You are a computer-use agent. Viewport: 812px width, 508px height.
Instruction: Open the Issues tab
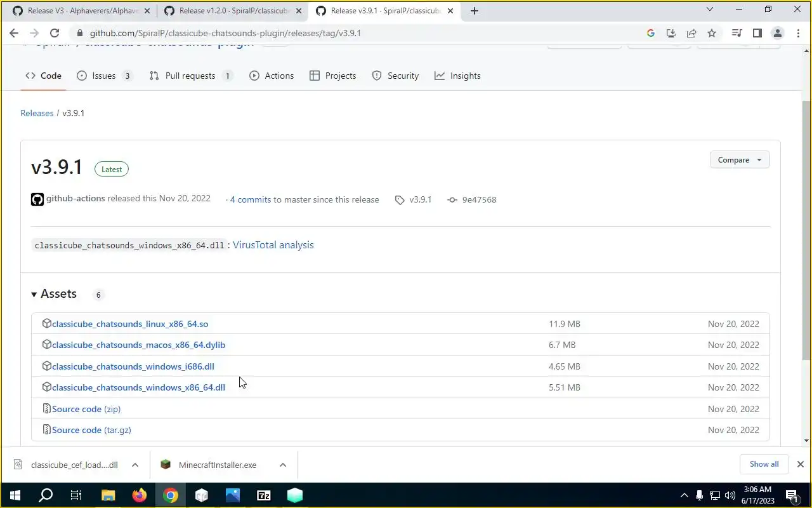tap(105, 76)
